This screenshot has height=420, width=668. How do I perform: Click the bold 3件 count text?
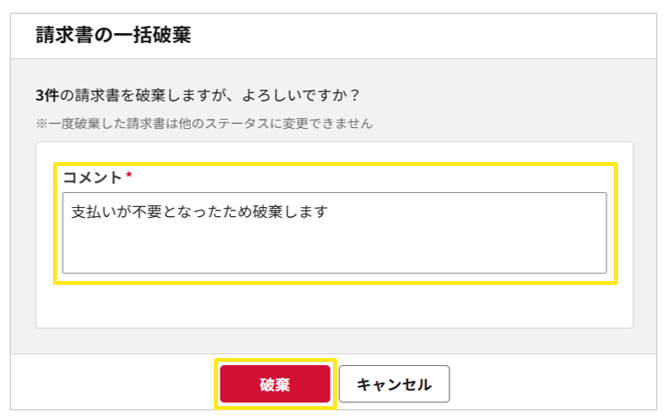tap(46, 97)
